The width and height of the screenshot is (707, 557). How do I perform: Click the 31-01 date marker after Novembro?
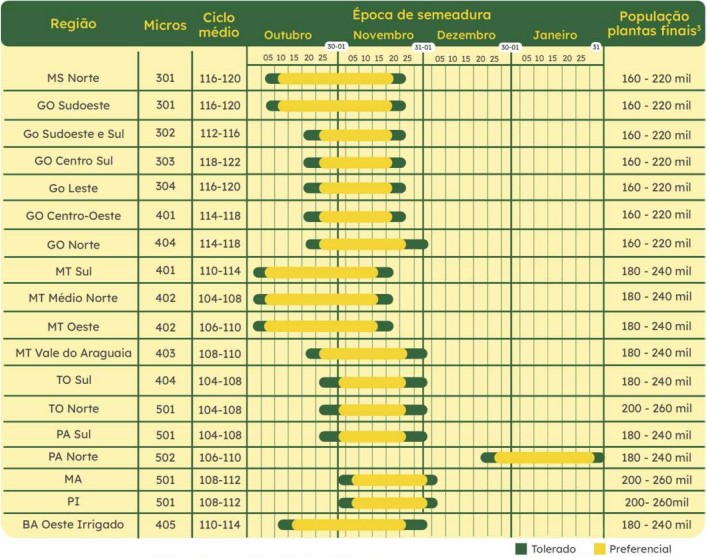click(x=423, y=47)
